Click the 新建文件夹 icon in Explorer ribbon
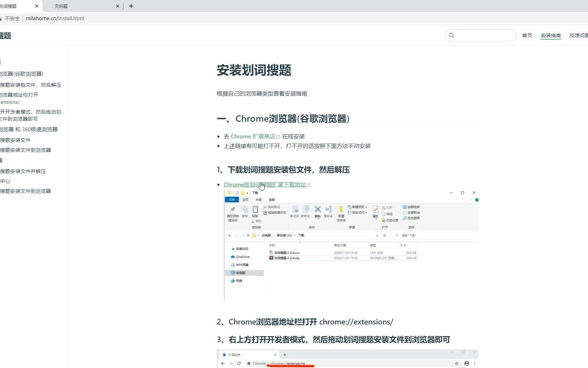 [x=341, y=209]
